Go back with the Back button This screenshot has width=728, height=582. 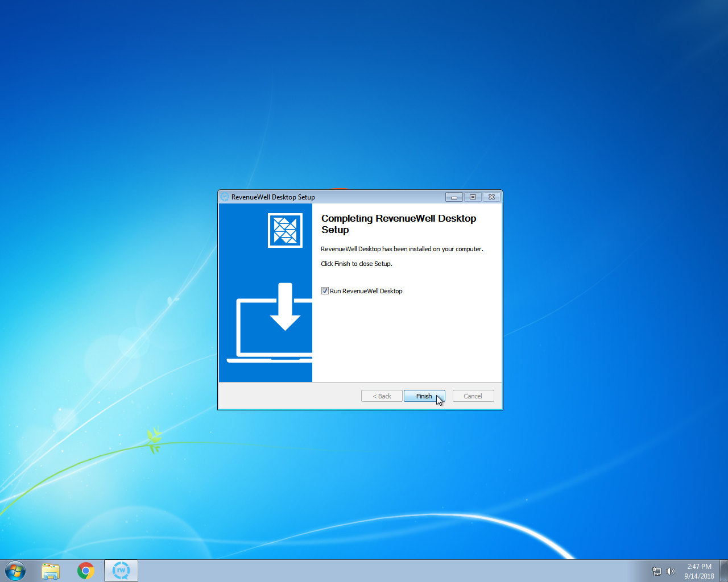[x=382, y=396]
